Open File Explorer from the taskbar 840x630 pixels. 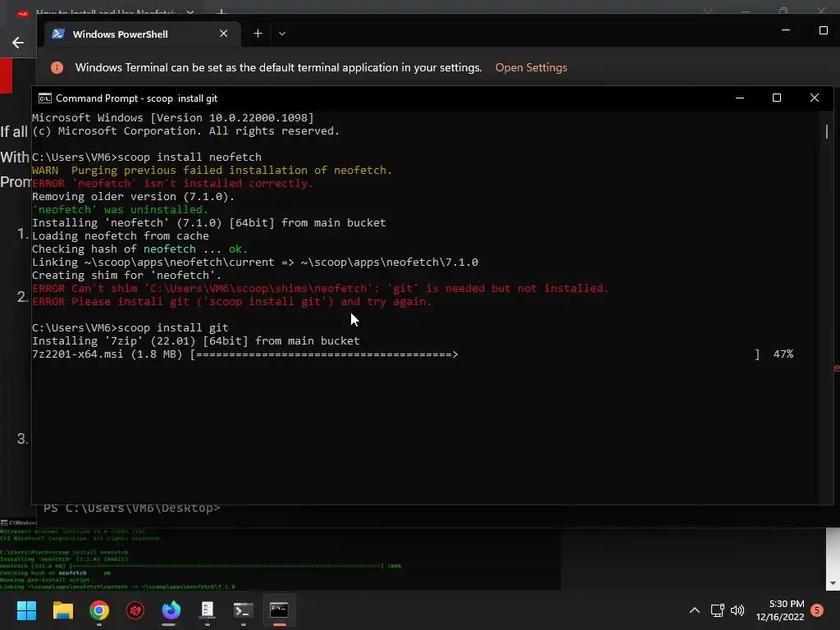pos(62,610)
